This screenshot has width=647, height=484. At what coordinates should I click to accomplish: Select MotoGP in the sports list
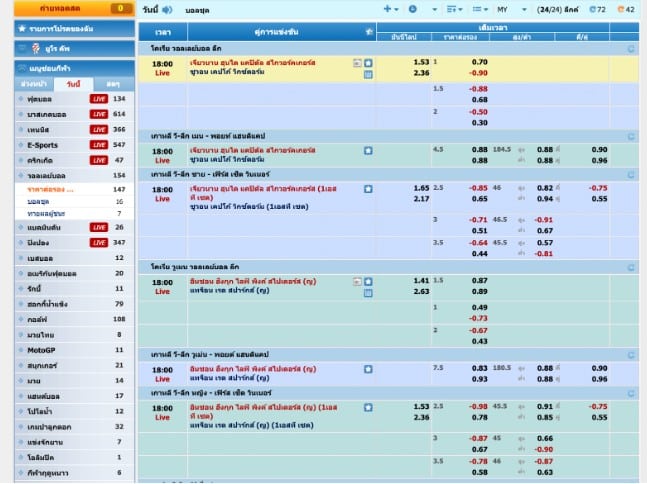(x=44, y=349)
